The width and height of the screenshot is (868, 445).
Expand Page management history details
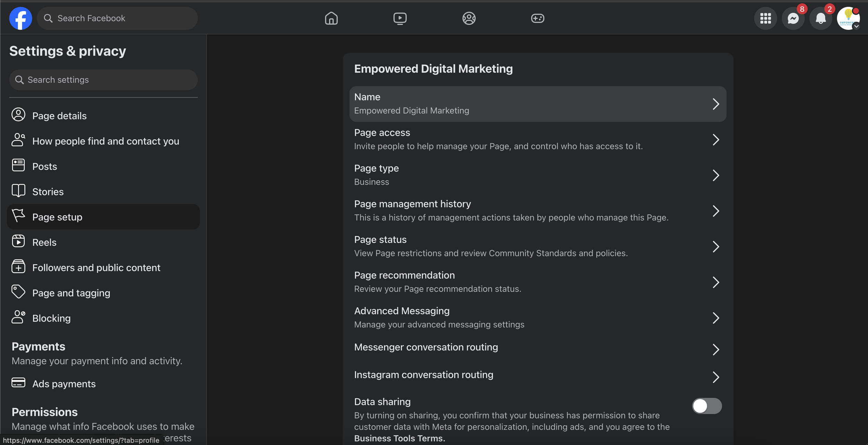tap(717, 211)
